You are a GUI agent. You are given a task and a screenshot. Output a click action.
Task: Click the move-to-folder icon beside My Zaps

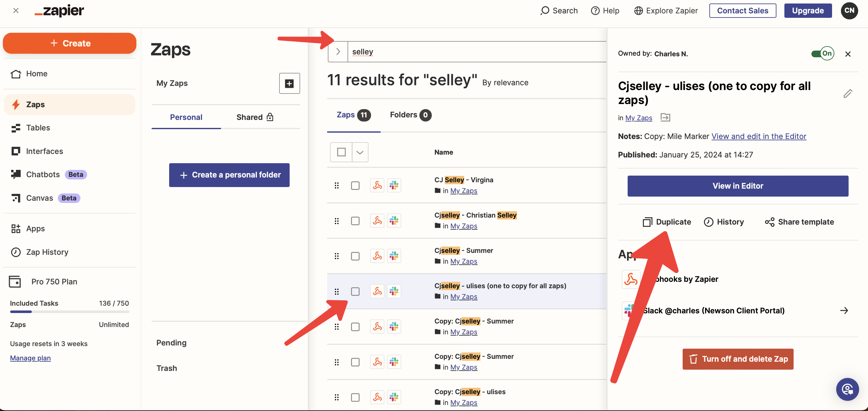(x=665, y=117)
